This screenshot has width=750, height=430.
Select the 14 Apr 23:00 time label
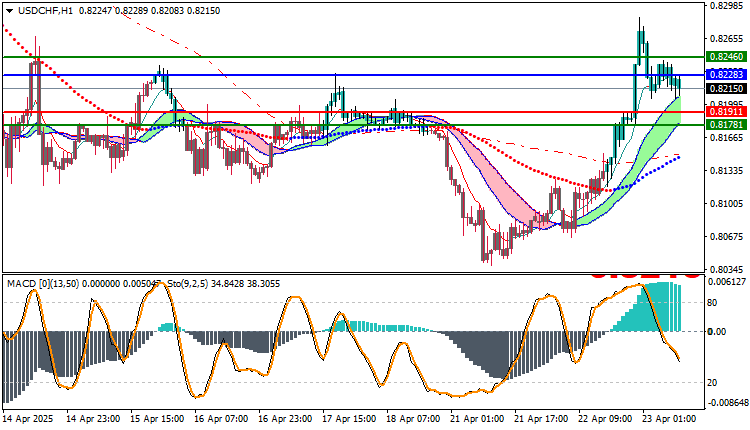click(94, 419)
